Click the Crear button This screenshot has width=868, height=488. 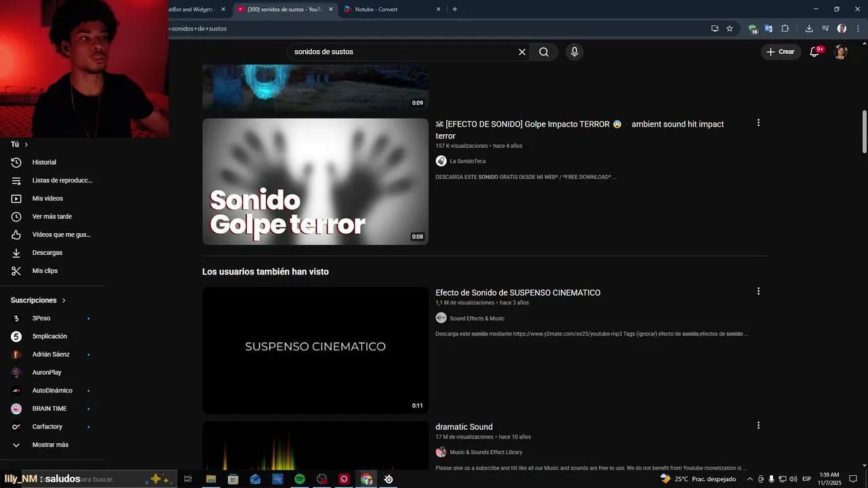(x=781, y=52)
